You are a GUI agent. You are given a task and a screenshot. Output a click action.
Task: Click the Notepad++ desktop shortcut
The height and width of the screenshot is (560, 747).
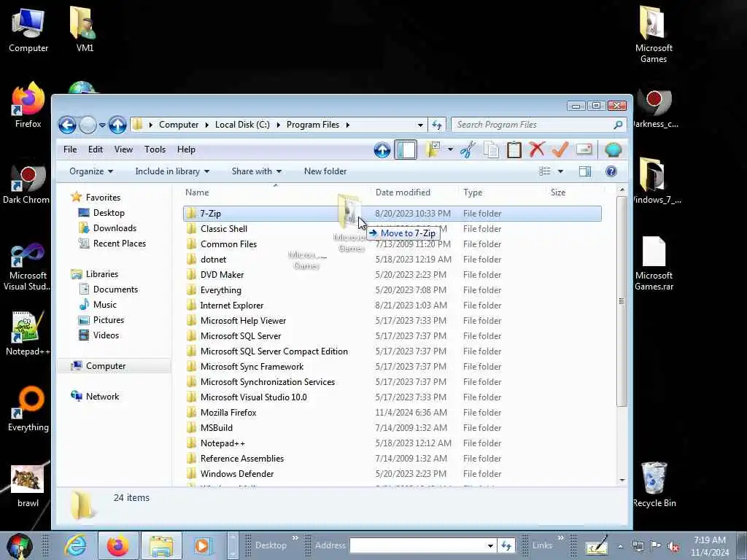[x=28, y=333]
